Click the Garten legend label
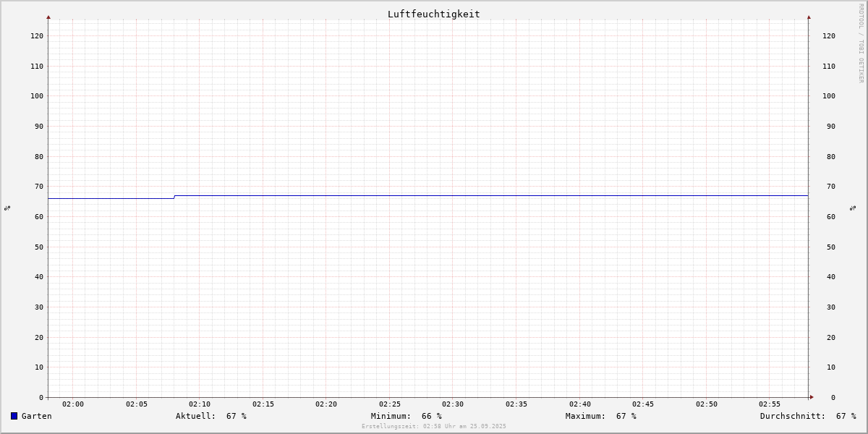This screenshot has height=434, width=868. point(37,416)
